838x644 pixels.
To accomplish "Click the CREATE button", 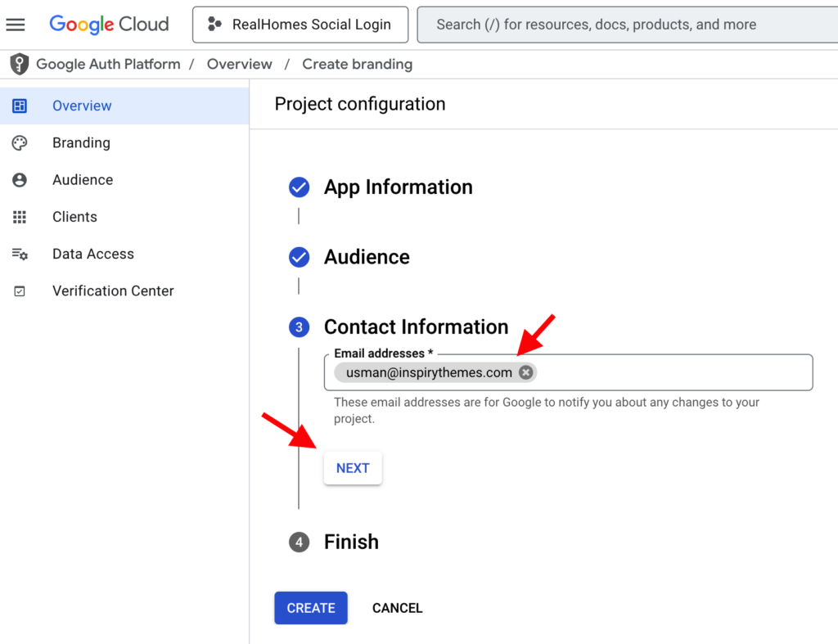I will [311, 608].
